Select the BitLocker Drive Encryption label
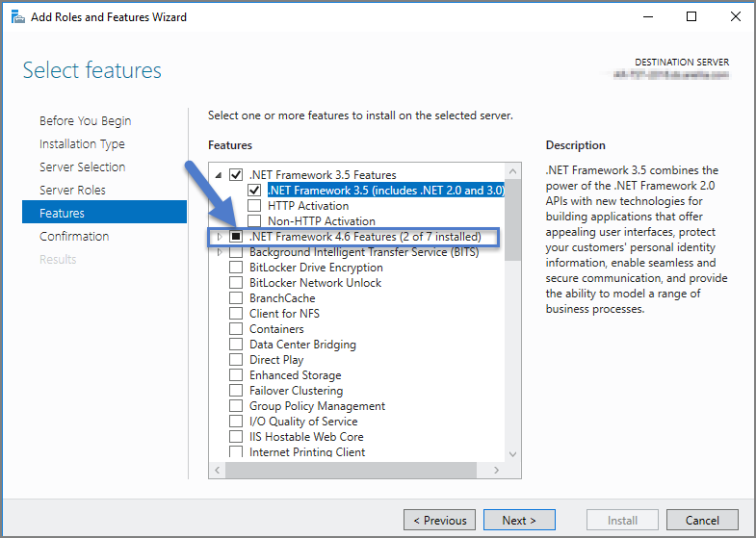The height and width of the screenshot is (538, 756). [316, 267]
